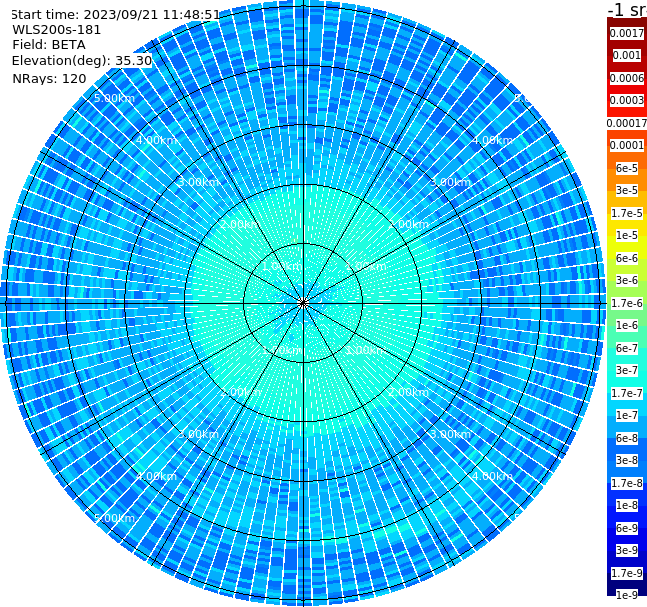Click the 3e-8 colorbar label

627,460
